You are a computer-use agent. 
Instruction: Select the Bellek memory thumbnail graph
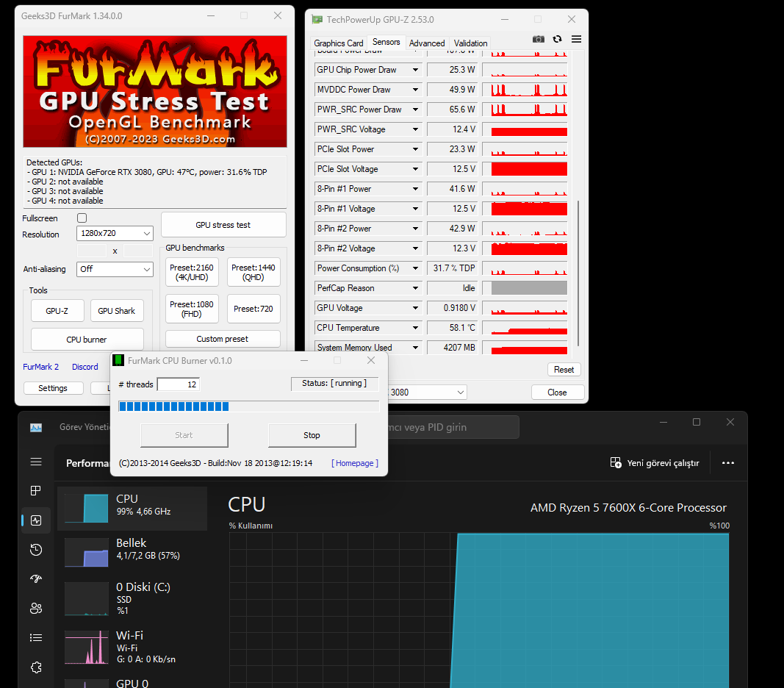(87, 553)
